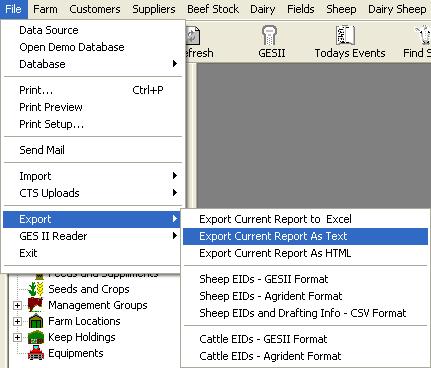This screenshot has width=431, height=368.
Task: Expand the Keep Holdings tree node
Action: tap(17, 337)
